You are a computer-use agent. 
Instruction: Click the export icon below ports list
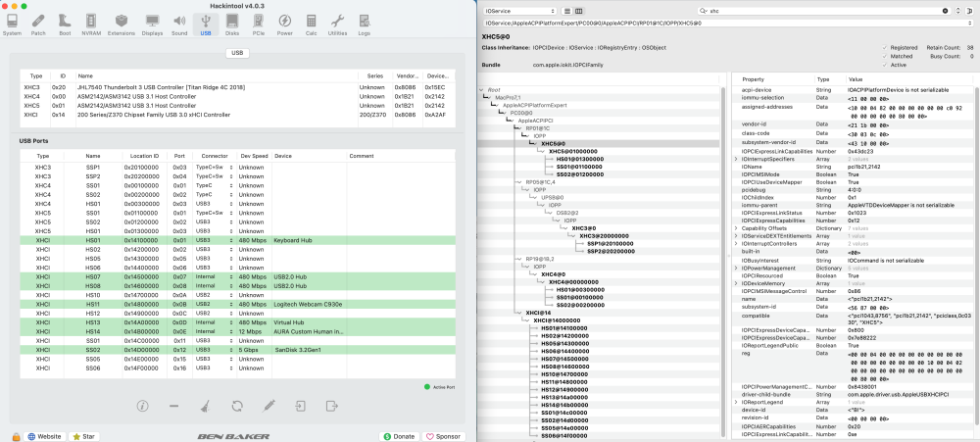(x=331, y=406)
